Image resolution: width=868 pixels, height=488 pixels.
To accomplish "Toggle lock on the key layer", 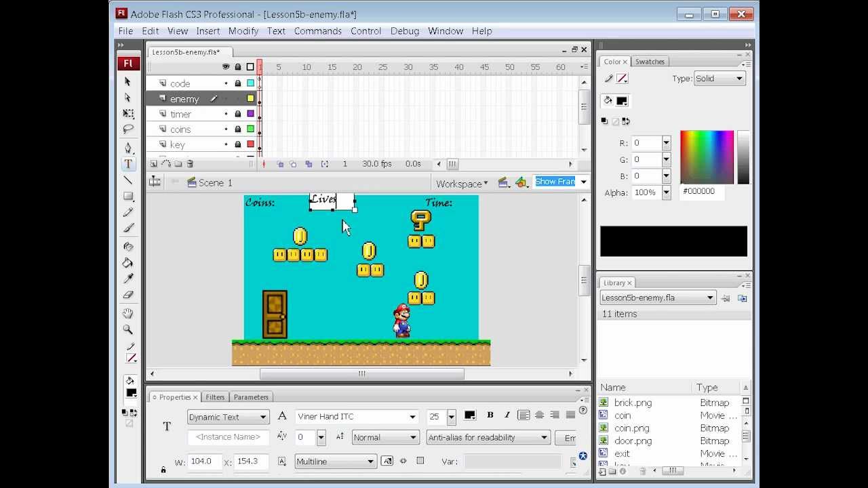I will 238,144.
